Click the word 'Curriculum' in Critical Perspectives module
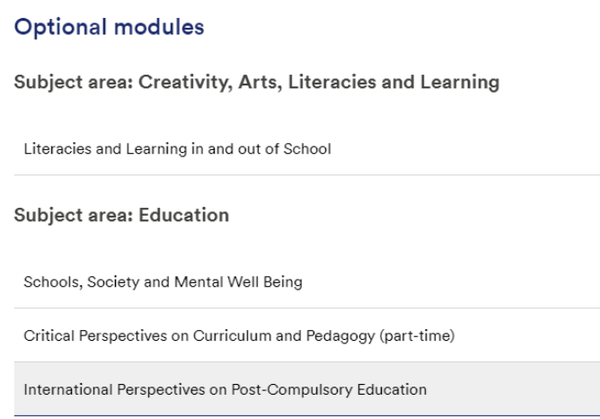This screenshot has width=600, height=419. (232, 336)
